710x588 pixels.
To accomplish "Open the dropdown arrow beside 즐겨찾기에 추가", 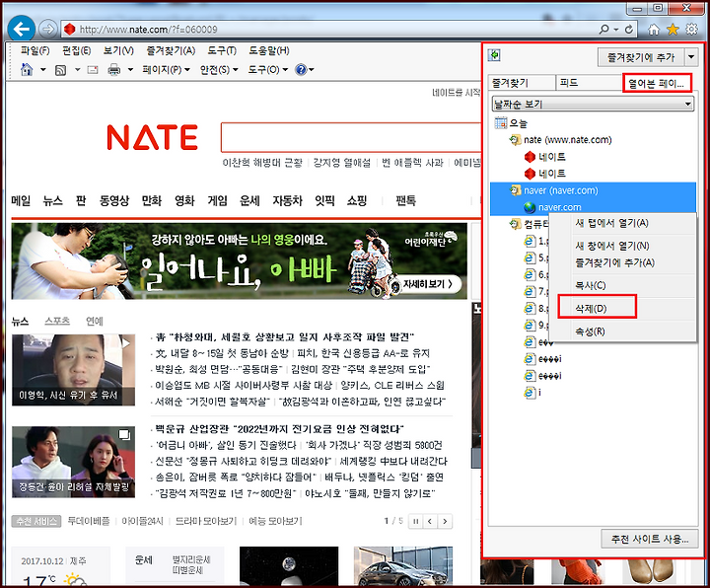I will pyautogui.click(x=691, y=57).
